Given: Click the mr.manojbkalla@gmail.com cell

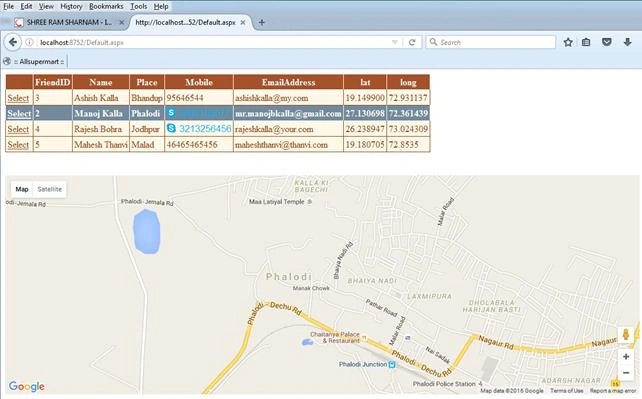Looking at the screenshot, I should 288,113.
